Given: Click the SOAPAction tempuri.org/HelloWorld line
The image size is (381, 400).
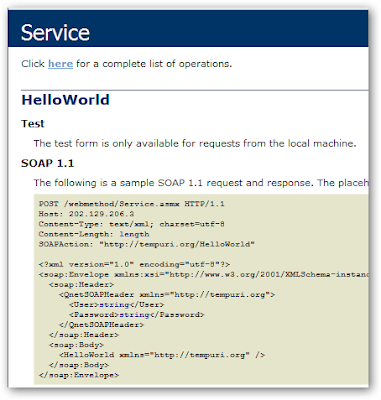Looking at the screenshot, I should point(147,244).
